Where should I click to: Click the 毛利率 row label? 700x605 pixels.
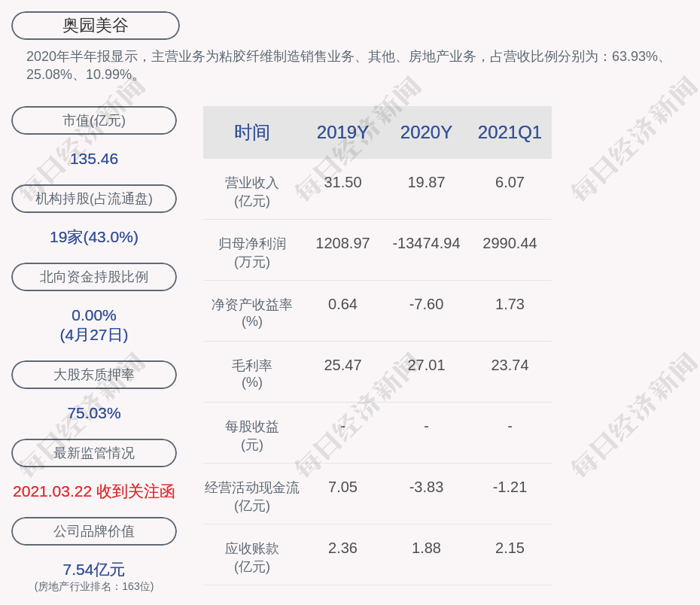click(252, 373)
